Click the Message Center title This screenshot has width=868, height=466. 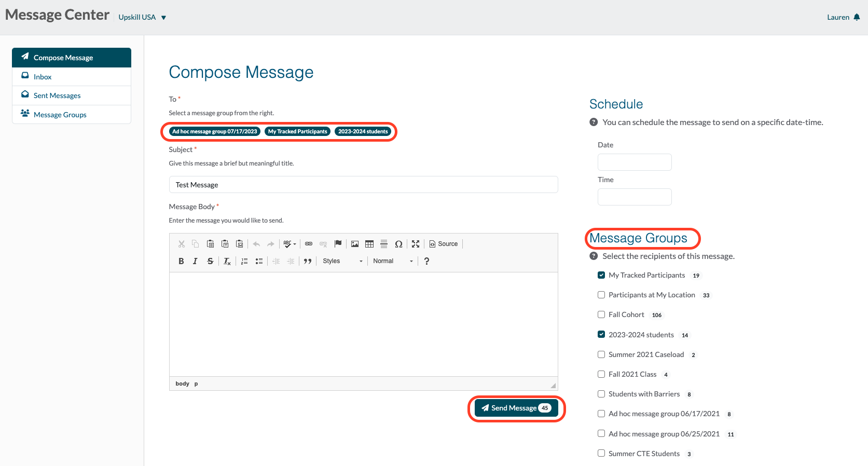click(57, 15)
